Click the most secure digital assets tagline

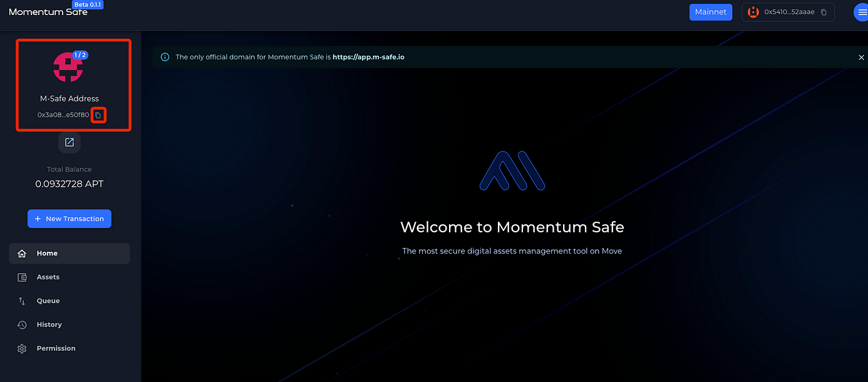click(512, 251)
